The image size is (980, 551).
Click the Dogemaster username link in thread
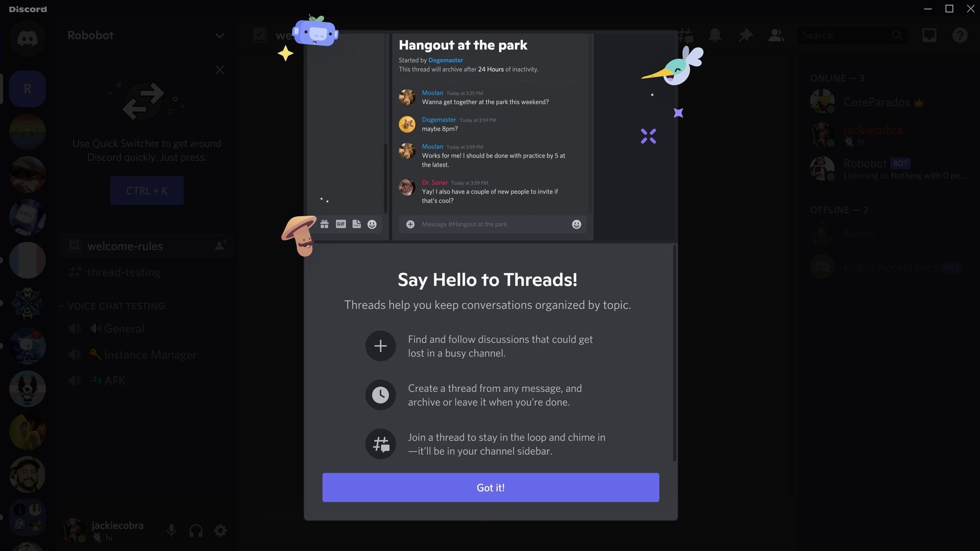438,120
